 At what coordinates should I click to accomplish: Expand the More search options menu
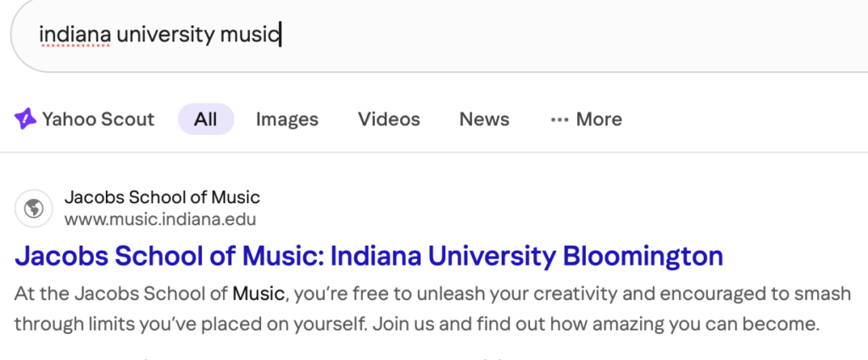pyautogui.click(x=598, y=119)
